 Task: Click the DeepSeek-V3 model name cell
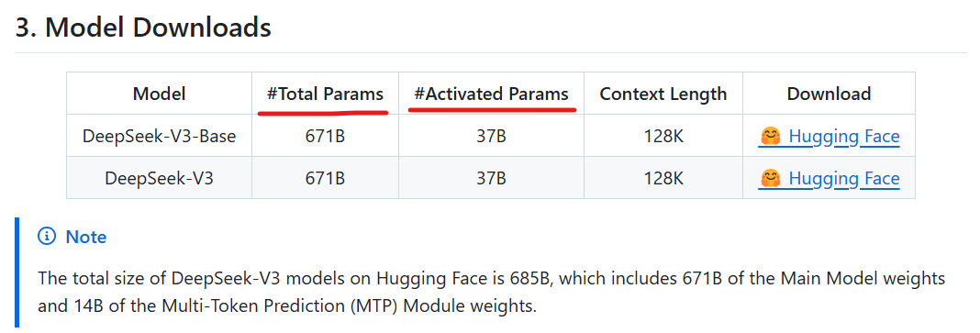(x=160, y=178)
